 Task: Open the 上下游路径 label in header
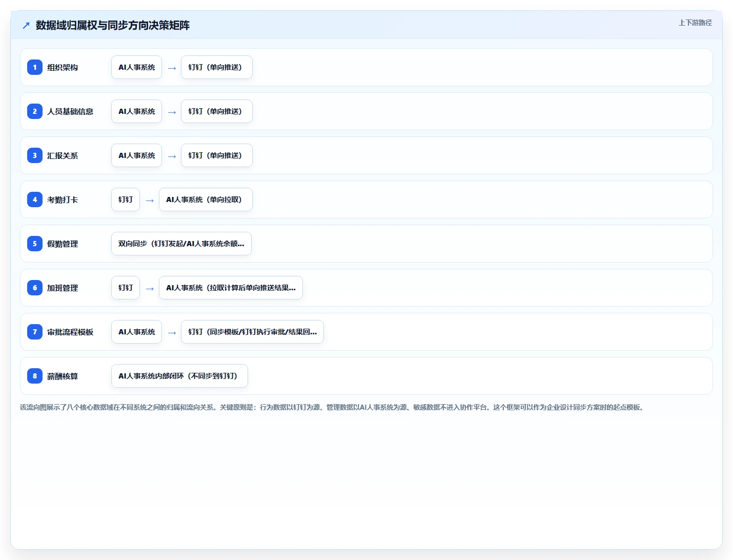tap(695, 23)
